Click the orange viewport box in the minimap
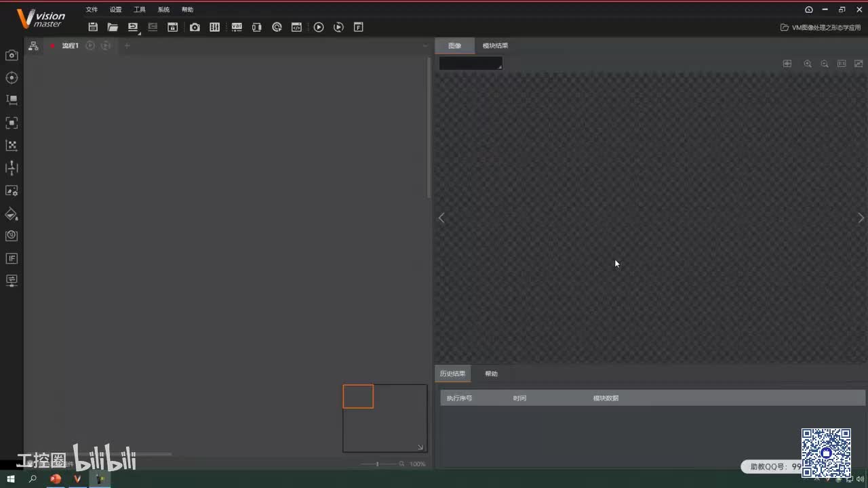868x488 pixels. point(358,396)
